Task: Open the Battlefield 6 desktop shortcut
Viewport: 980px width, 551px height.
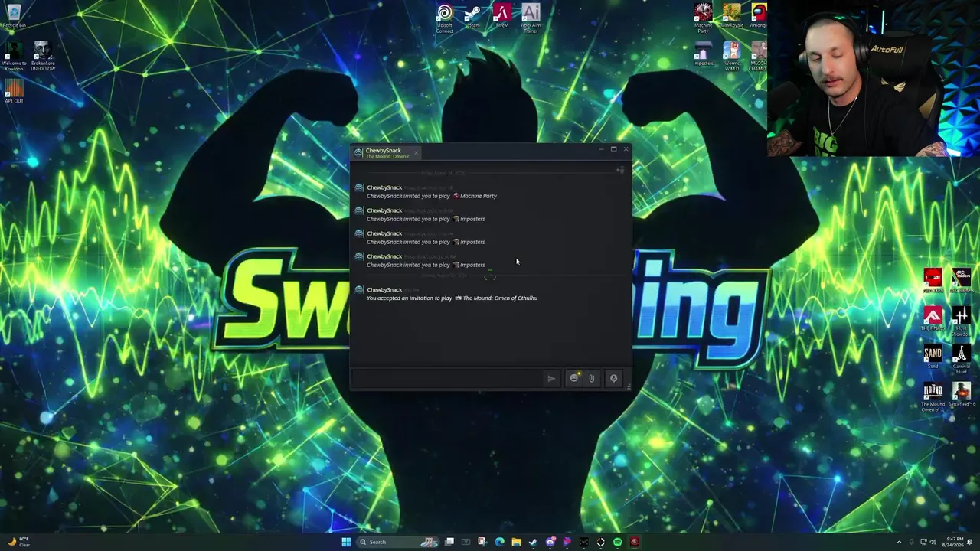Action: pos(961,395)
